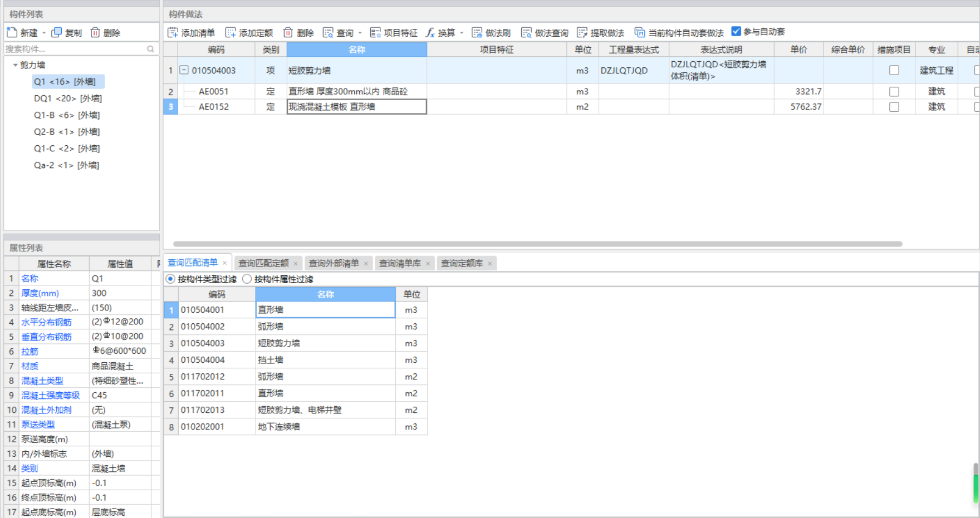Switch to the 查询外部清单 tab

334,263
